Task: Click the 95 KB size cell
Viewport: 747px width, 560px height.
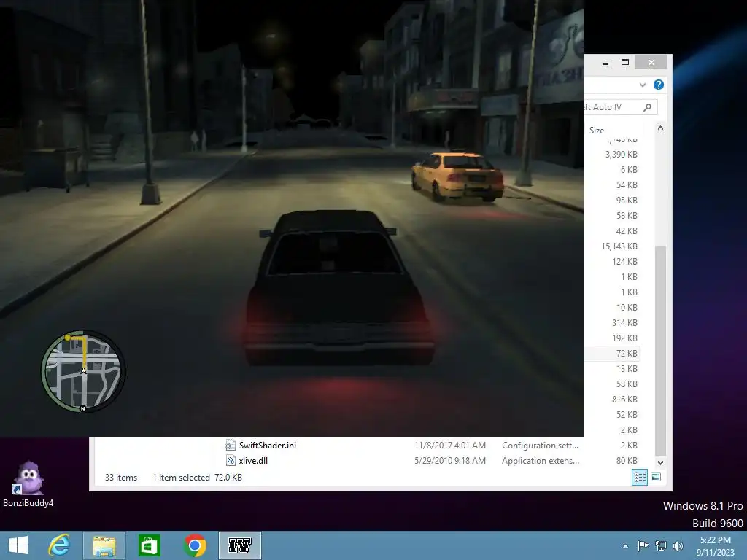Action: [627, 201]
